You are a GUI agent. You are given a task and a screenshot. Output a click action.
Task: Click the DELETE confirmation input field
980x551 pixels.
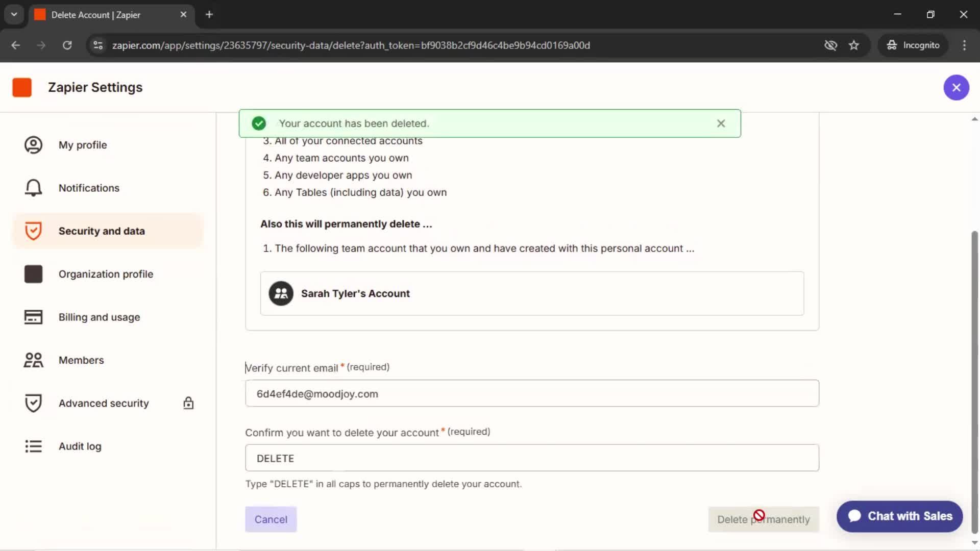532,458
